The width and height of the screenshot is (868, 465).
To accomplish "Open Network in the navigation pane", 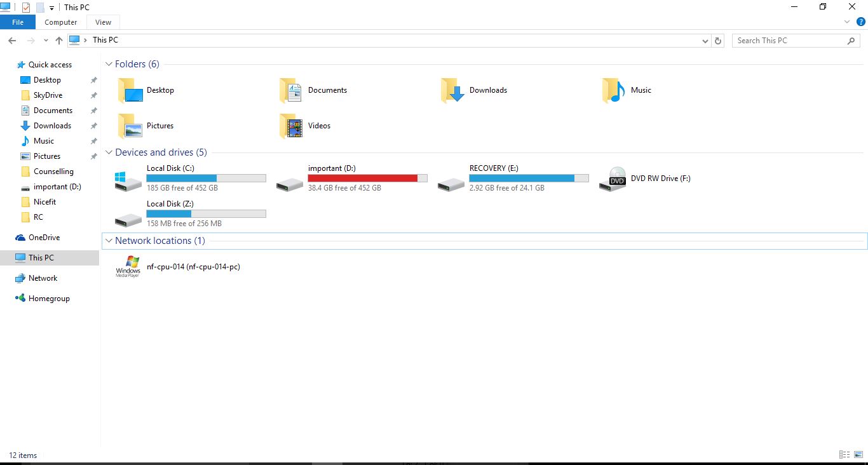I will tap(43, 278).
